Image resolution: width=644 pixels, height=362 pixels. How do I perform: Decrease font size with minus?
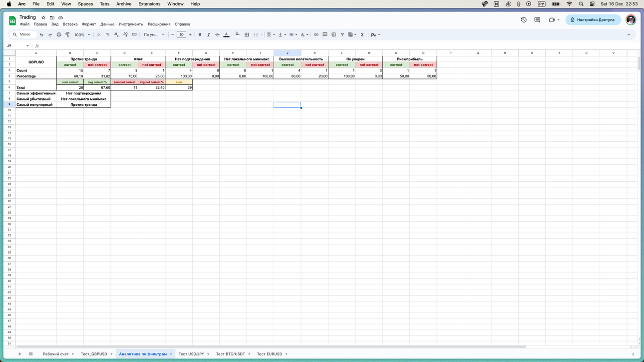173,34
